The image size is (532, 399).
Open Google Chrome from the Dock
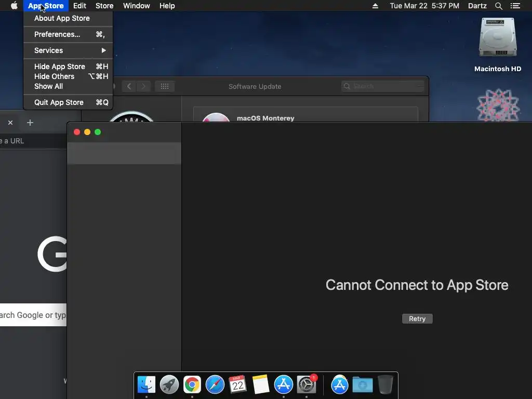(192, 384)
